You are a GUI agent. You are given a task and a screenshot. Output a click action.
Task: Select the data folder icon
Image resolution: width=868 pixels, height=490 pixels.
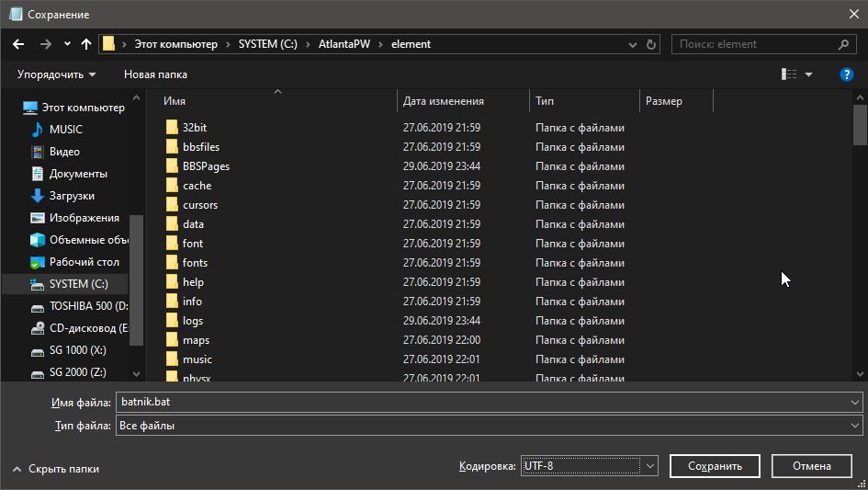click(x=172, y=224)
